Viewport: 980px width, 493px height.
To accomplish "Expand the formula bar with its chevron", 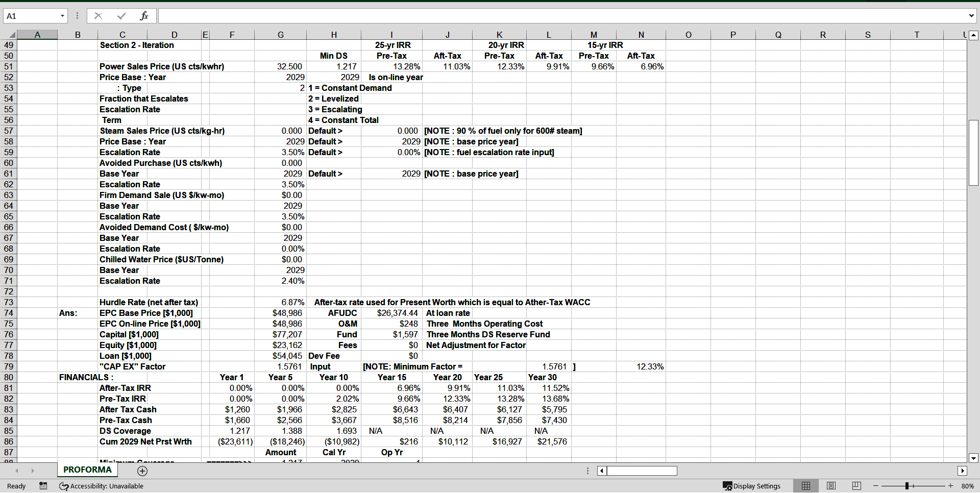I will (x=971, y=15).
